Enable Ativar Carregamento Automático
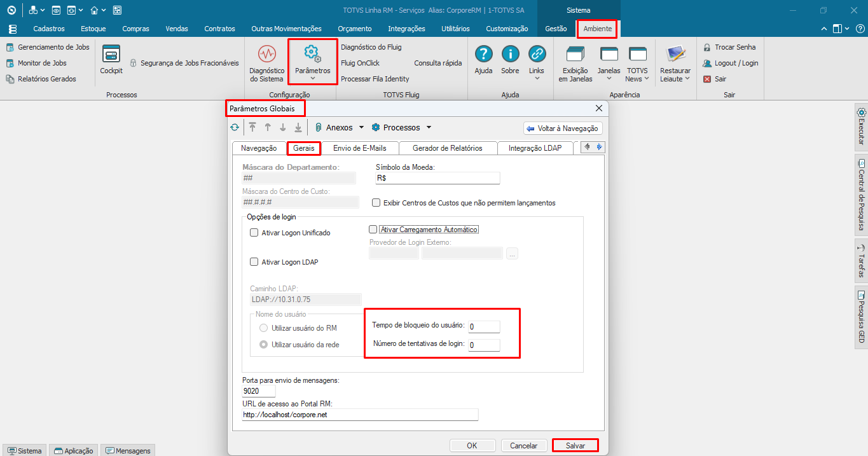868x456 pixels. click(373, 229)
